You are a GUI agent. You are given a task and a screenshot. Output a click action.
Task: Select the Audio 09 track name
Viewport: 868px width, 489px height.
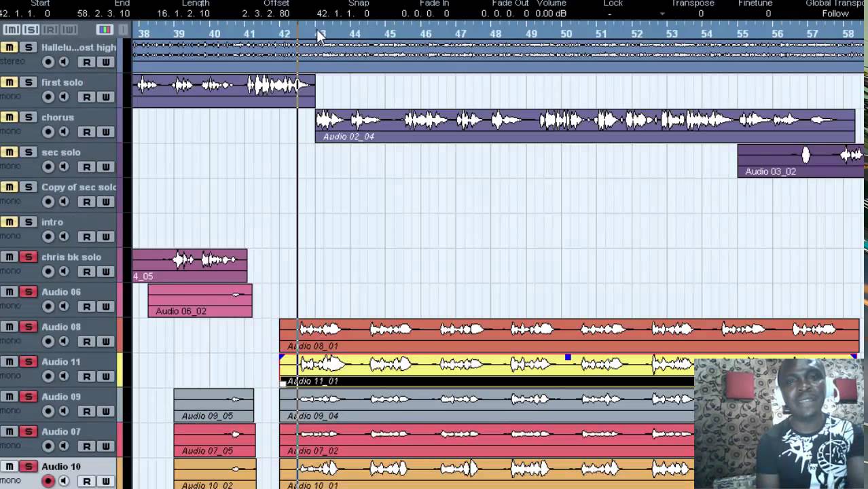click(61, 397)
